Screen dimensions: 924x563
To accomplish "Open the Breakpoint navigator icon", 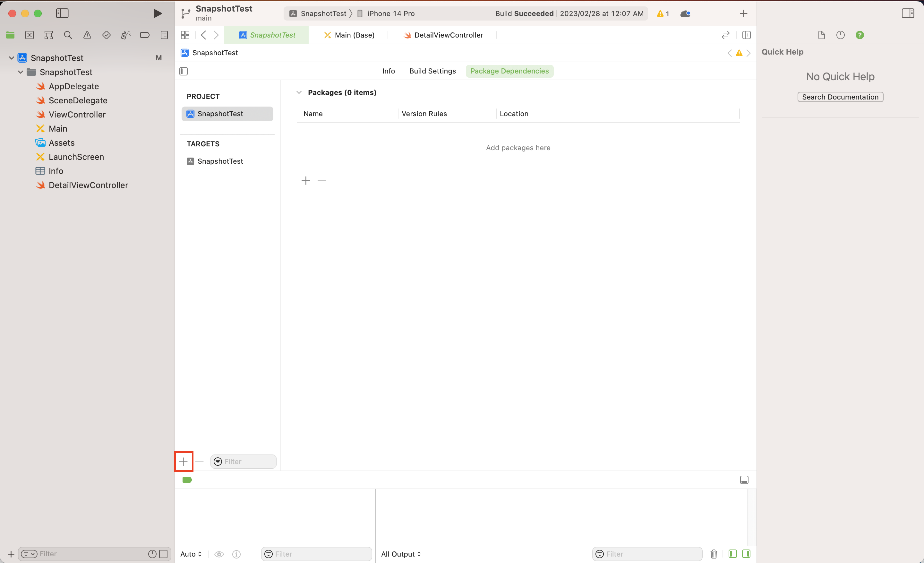I will point(145,35).
